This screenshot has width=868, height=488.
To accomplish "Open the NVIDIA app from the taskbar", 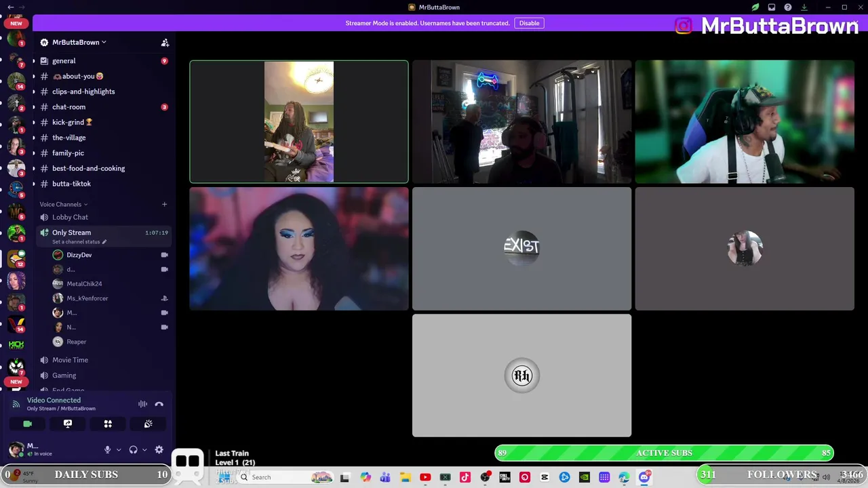I will [585, 477].
